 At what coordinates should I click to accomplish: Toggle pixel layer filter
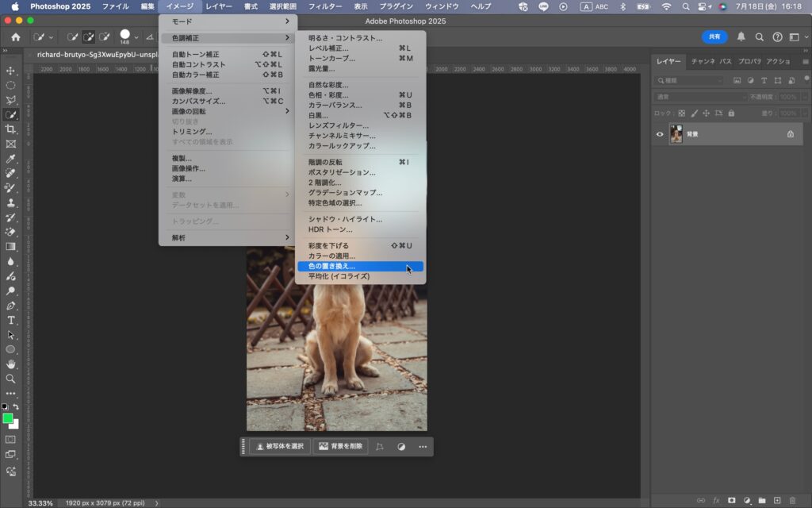pos(737,80)
